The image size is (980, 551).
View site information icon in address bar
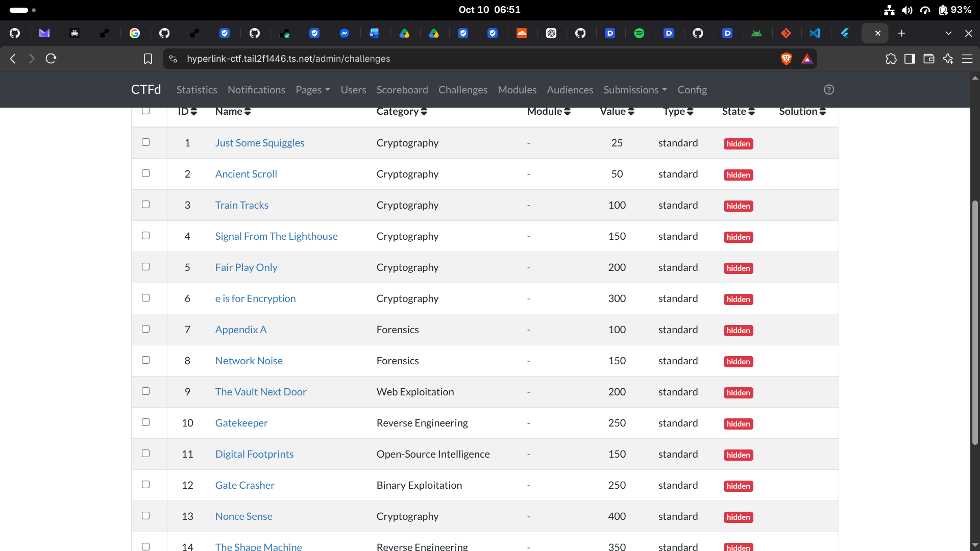[173, 59]
